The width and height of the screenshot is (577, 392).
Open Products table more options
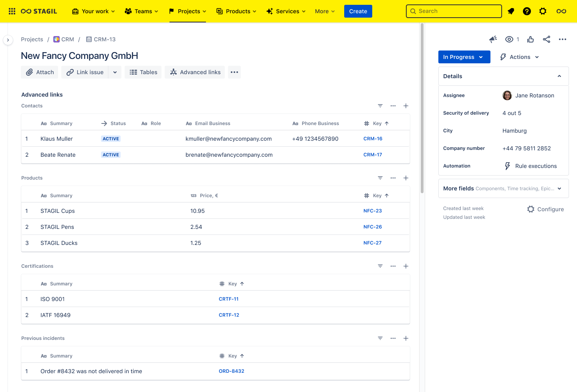coord(393,178)
